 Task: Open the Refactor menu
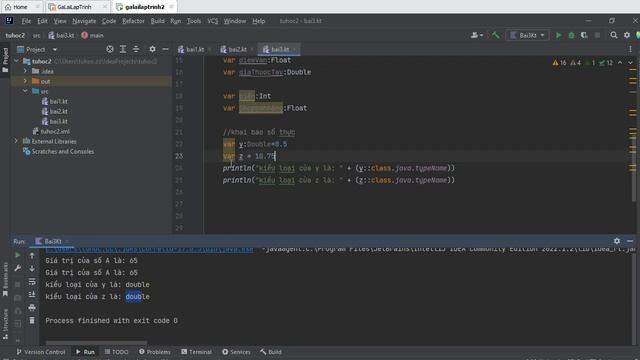point(133,21)
